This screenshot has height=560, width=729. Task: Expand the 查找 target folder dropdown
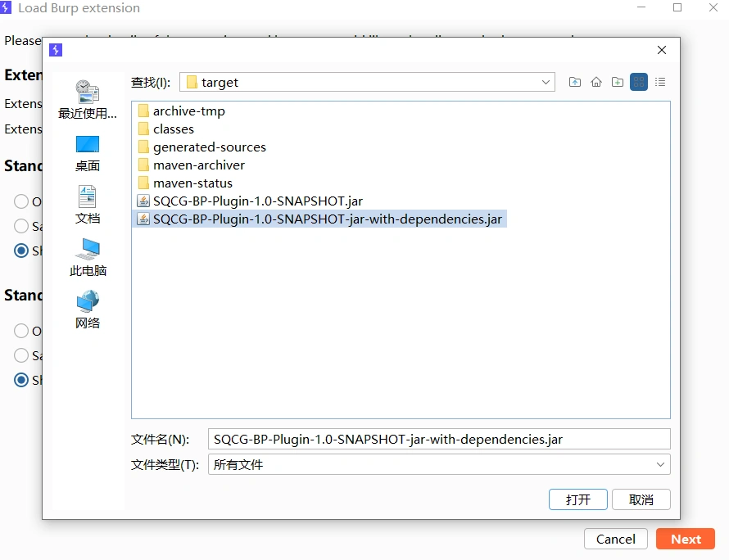click(x=546, y=82)
